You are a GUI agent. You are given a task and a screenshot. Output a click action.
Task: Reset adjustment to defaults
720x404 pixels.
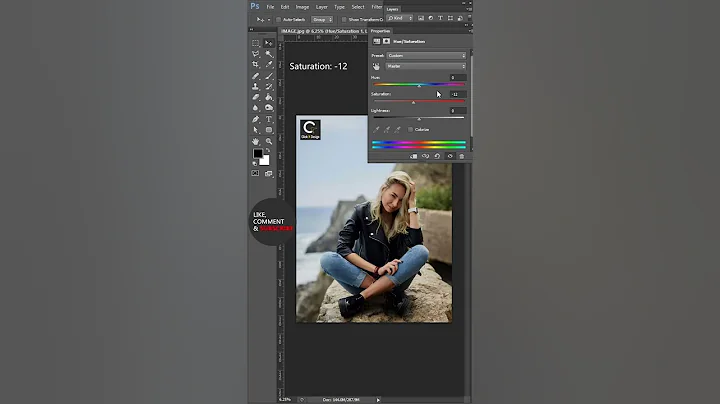437,156
